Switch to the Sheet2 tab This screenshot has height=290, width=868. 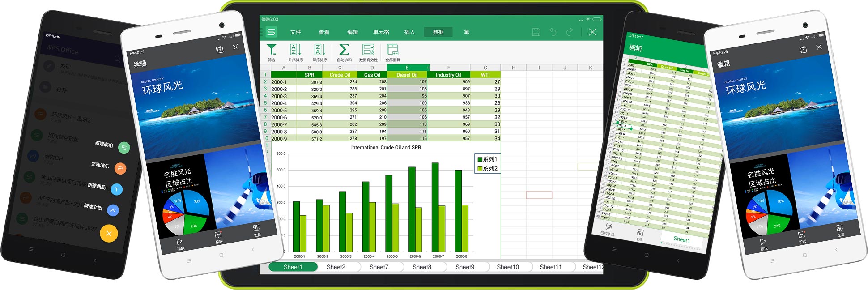coord(336,267)
